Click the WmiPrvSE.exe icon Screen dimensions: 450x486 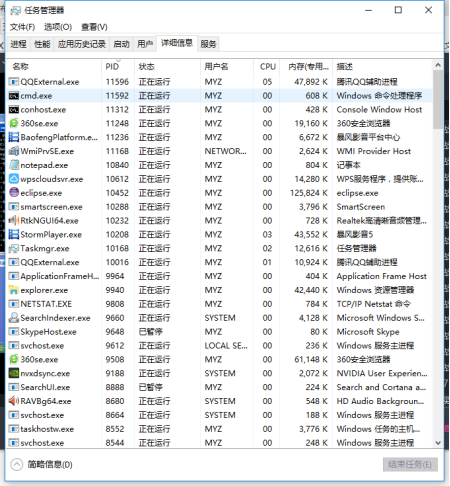13,151
